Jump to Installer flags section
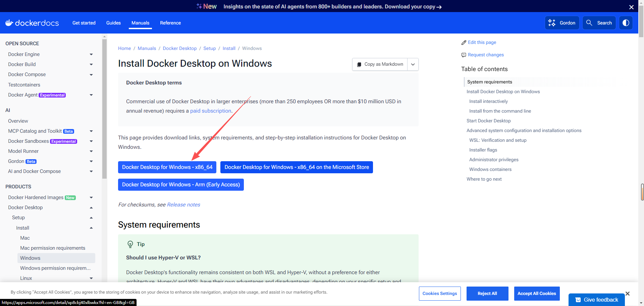The image size is (644, 306). (x=483, y=150)
